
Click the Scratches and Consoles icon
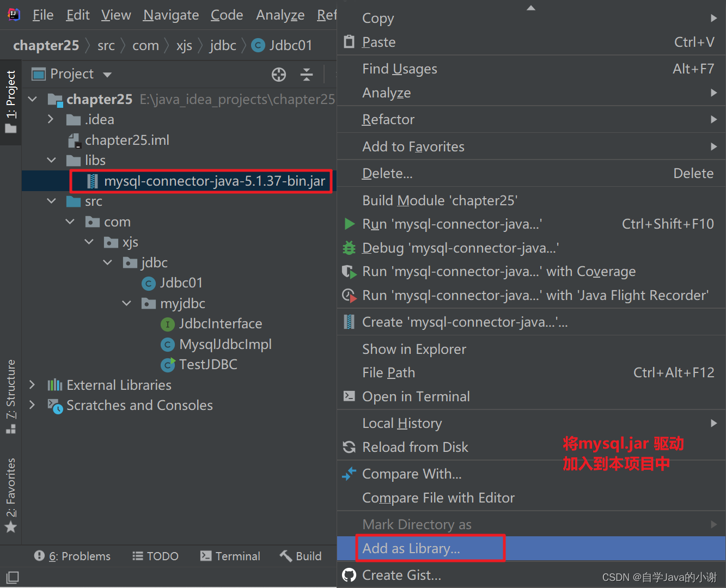pyautogui.click(x=55, y=406)
